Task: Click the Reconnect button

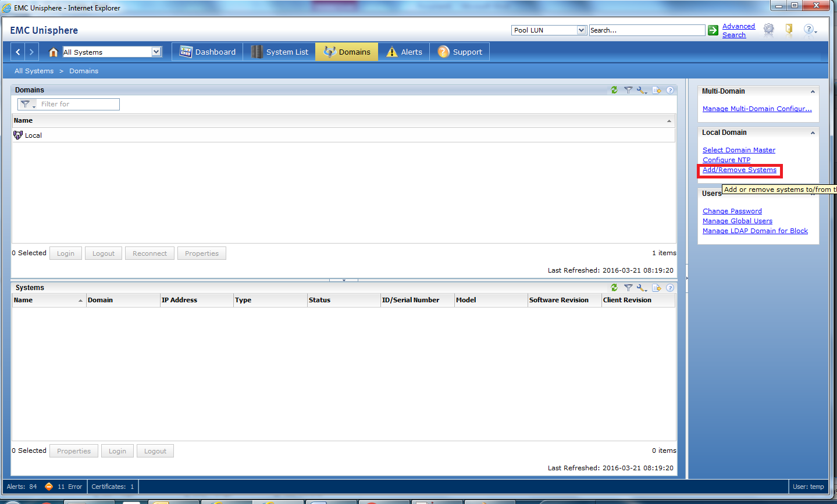Action: click(149, 253)
